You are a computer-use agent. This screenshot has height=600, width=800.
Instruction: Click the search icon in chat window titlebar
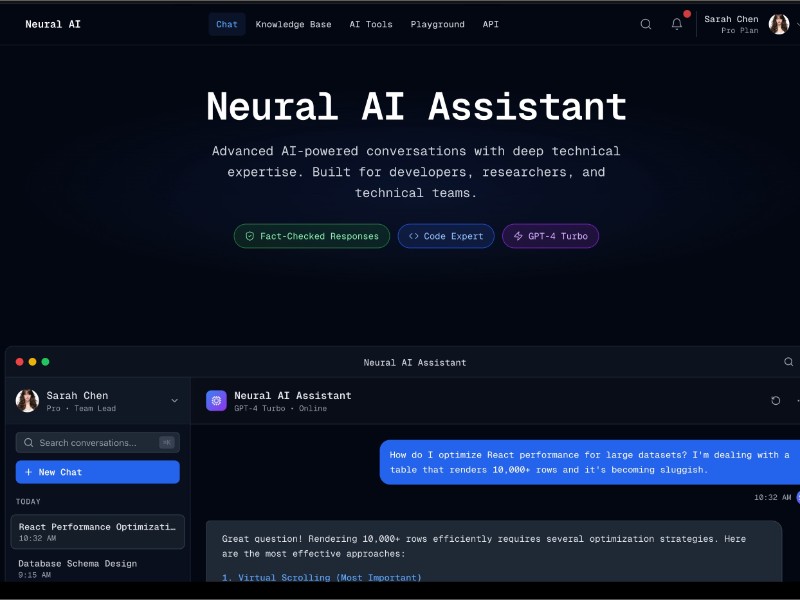coord(789,362)
